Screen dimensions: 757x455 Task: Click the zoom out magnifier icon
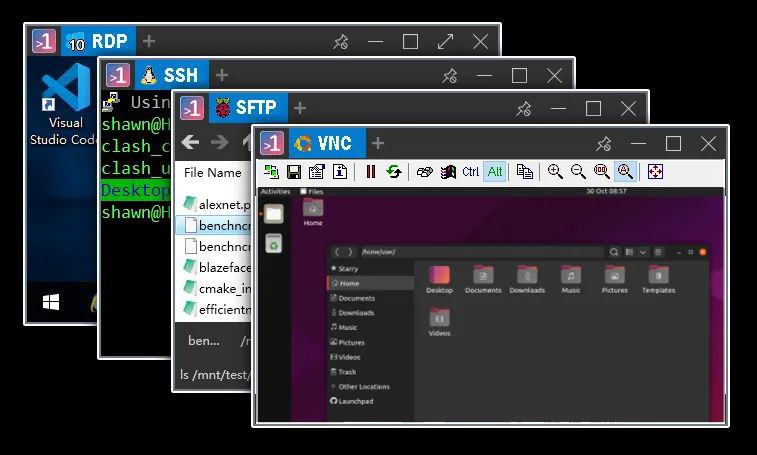tap(578, 172)
